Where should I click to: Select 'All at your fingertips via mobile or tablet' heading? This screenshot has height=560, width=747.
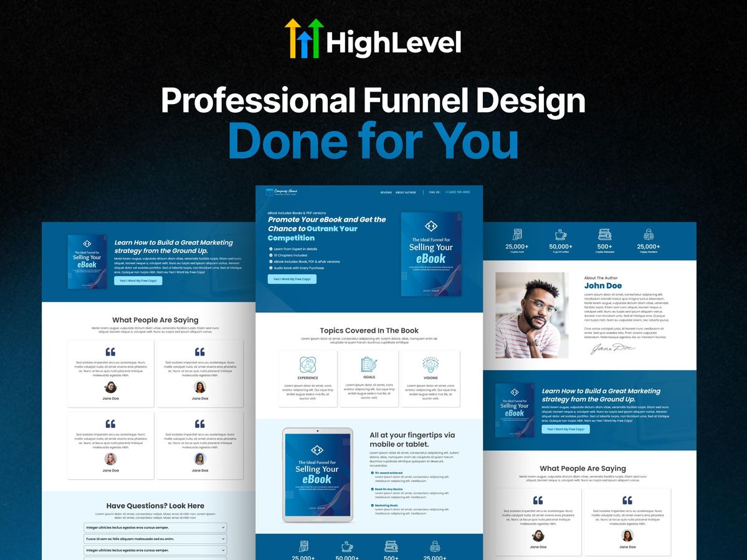(412, 440)
